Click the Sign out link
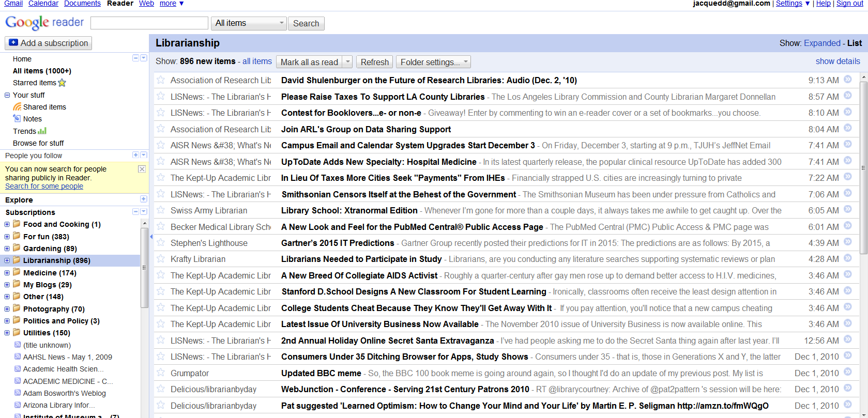 850,4
